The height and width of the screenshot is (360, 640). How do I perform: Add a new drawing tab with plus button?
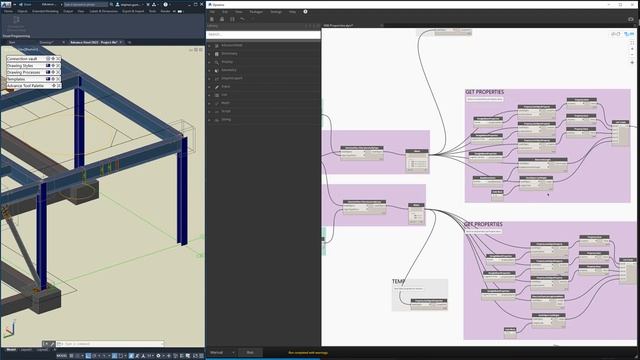[129, 42]
